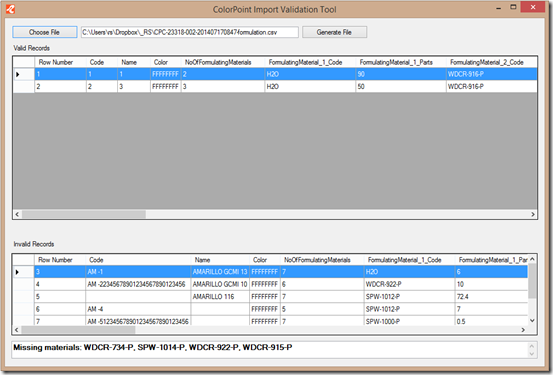Click scroll-left arrow of Invalid Records grid

(17, 330)
